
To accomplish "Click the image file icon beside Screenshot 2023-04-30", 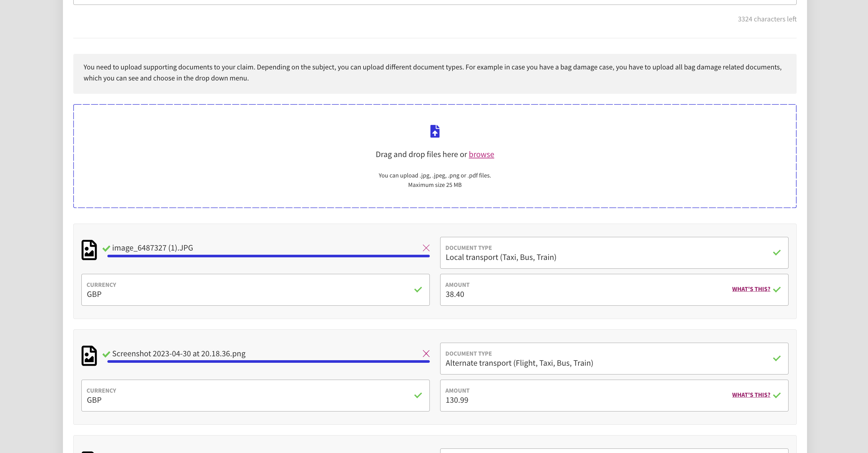I will (89, 356).
